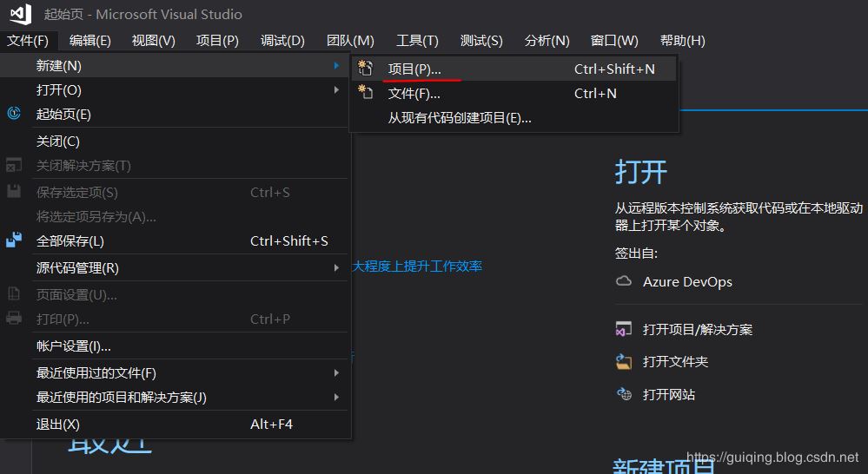Select 退出(X) menu entry
Screen dimensions: 868x474
tap(175, 425)
